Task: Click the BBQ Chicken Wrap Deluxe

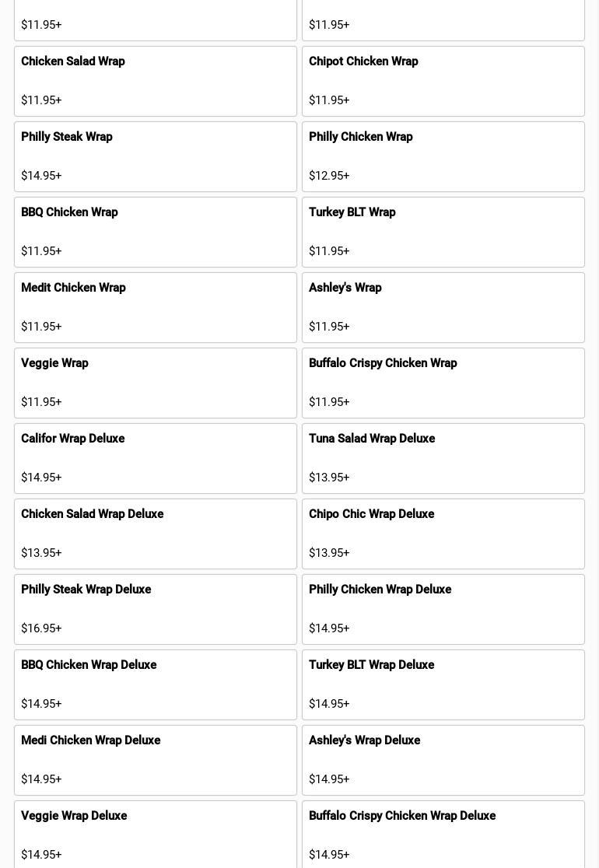Action: pos(156,684)
